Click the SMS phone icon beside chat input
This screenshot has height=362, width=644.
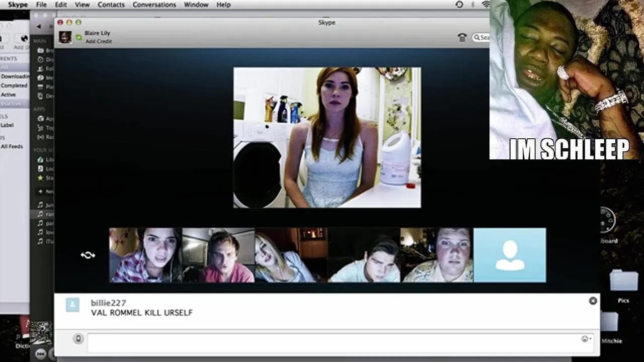78,339
